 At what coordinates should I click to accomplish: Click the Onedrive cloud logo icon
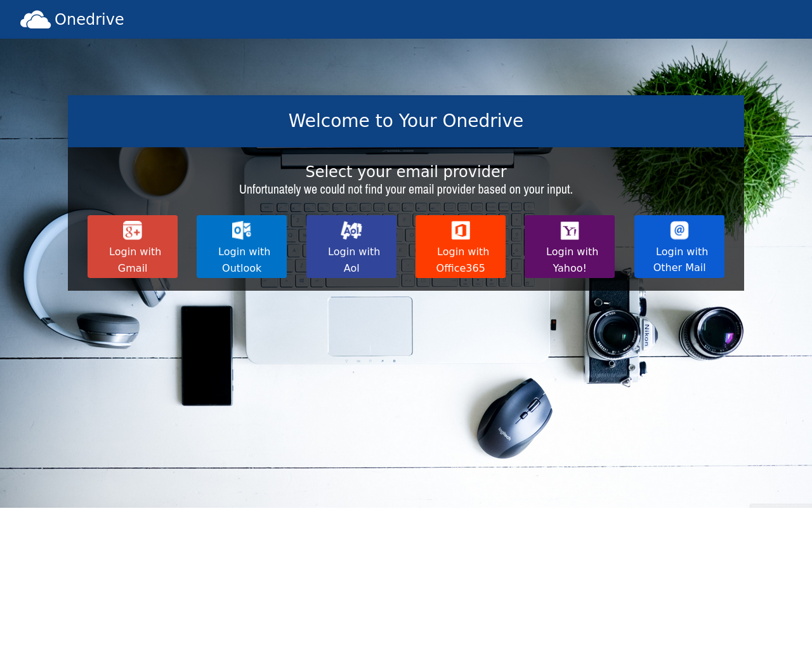tap(36, 20)
